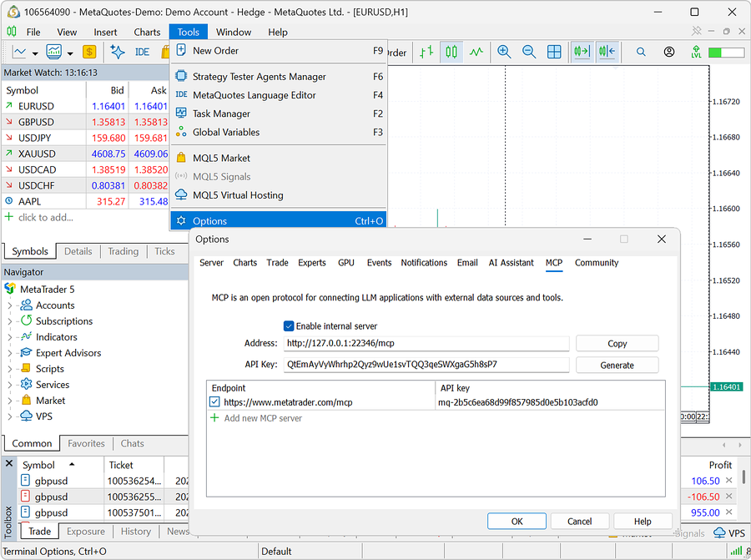Screen dimensions: 751x560
Task: Click the LVL signal level icon
Action: (x=697, y=52)
